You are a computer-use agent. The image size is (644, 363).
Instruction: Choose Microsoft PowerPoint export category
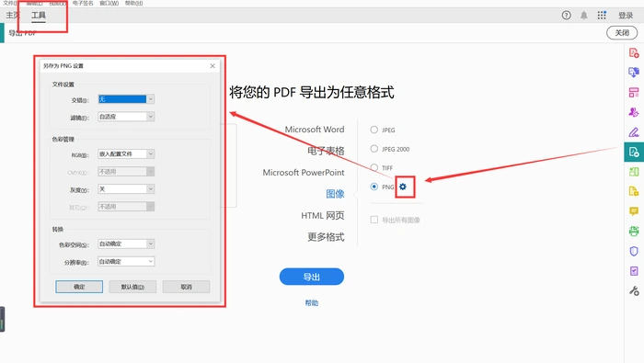point(304,172)
